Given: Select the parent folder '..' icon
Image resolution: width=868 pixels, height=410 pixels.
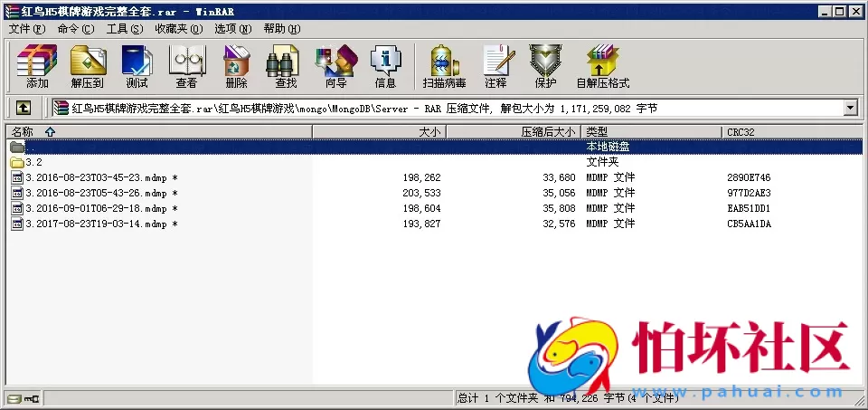Looking at the screenshot, I should pyautogui.click(x=17, y=148).
